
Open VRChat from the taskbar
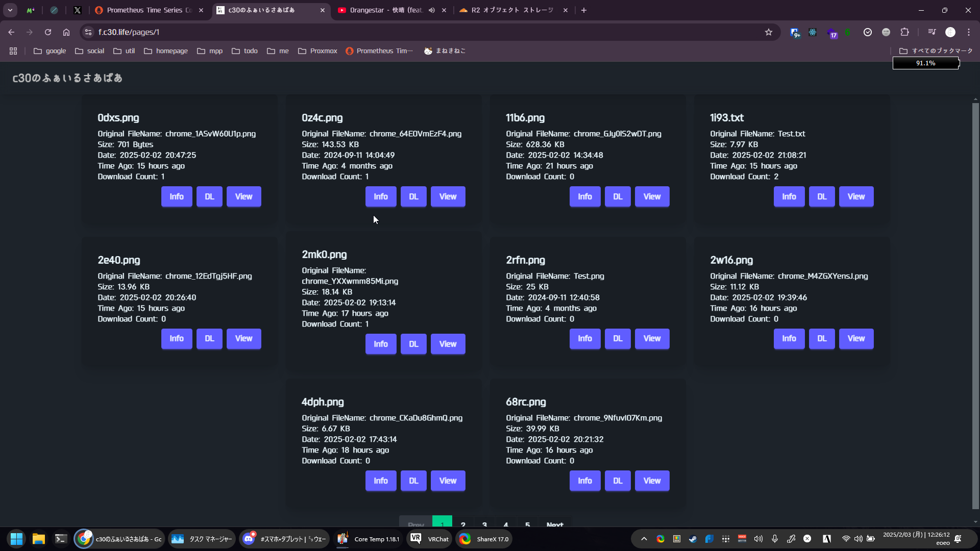click(x=430, y=539)
